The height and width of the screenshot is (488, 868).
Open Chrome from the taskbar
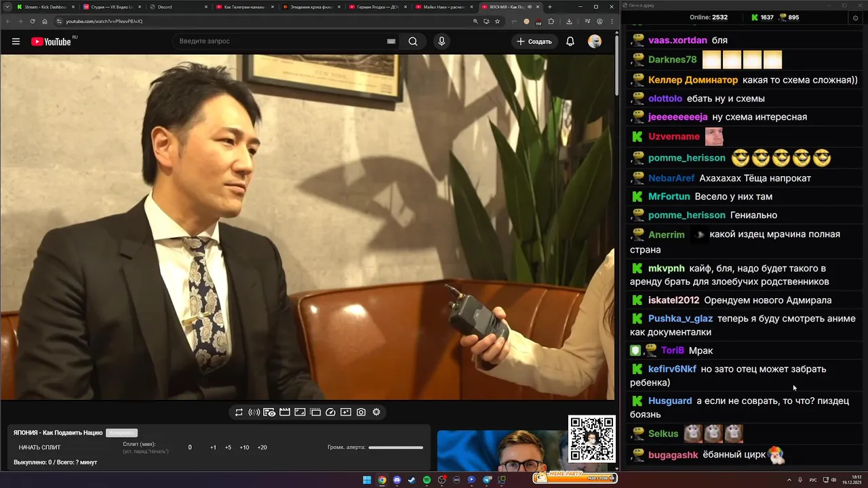pos(382,480)
